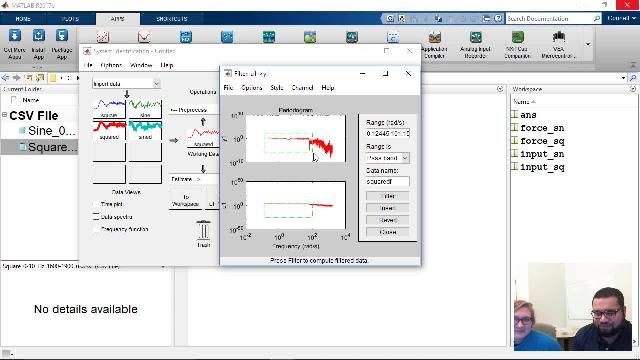
Task: Click the Package App icon
Action: [62, 36]
